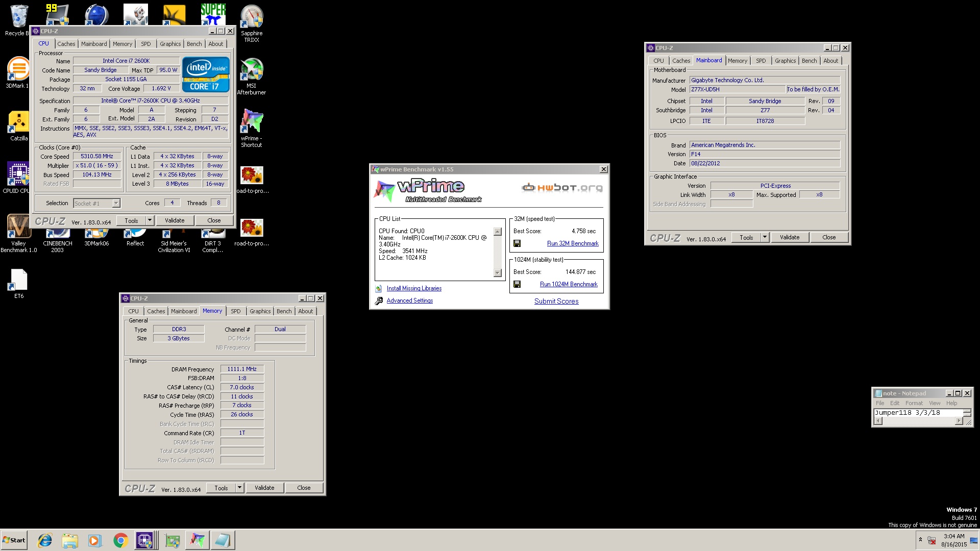Click the Start button
980x551 pixels.
[14, 540]
